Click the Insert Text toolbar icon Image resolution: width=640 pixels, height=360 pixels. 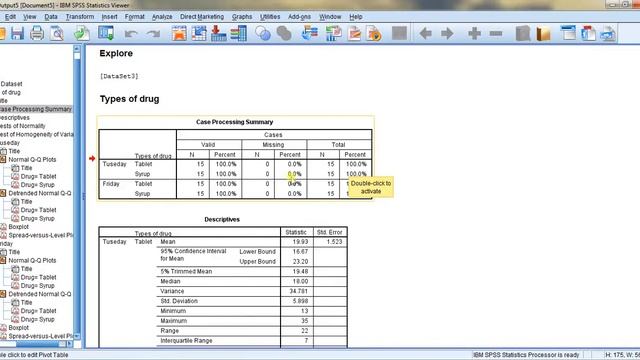point(608,33)
